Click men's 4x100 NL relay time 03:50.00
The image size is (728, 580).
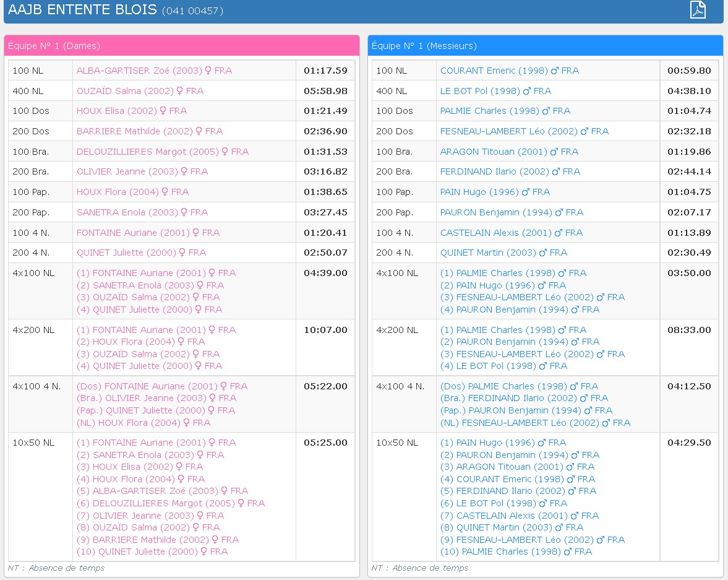pyautogui.click(x=689, y=273)
